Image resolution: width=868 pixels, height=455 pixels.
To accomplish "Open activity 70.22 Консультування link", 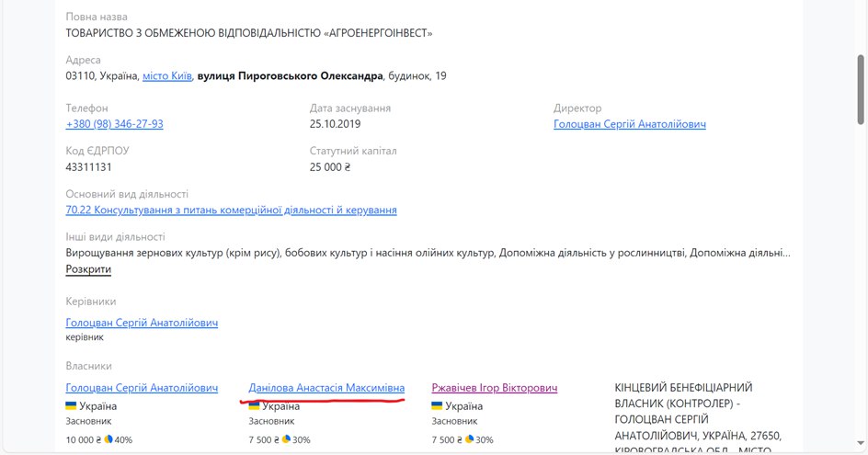I will (x=232, y=210).
